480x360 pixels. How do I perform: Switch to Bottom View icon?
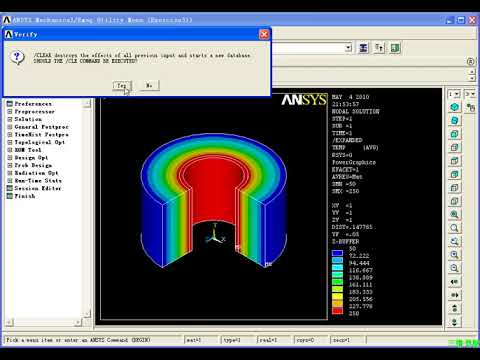coord(454,201)
